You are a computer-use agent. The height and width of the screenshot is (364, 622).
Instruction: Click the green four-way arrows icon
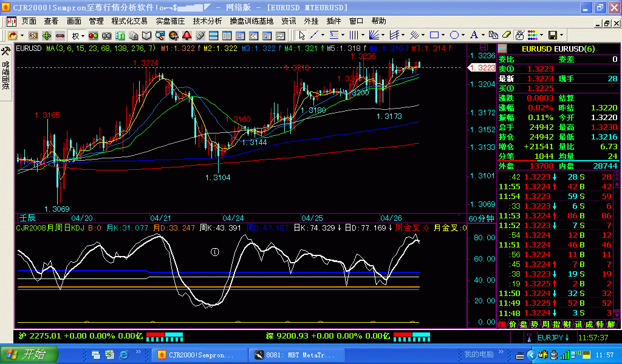click(47, 35)
